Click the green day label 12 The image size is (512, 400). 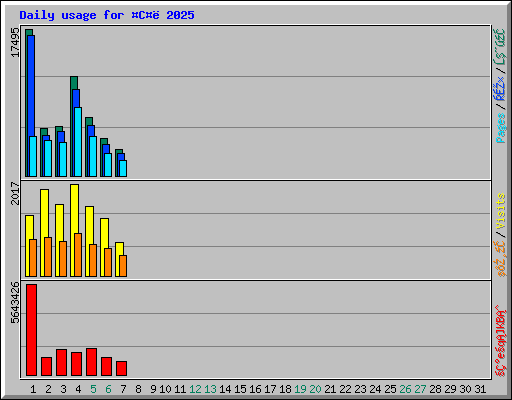point(195,389)
